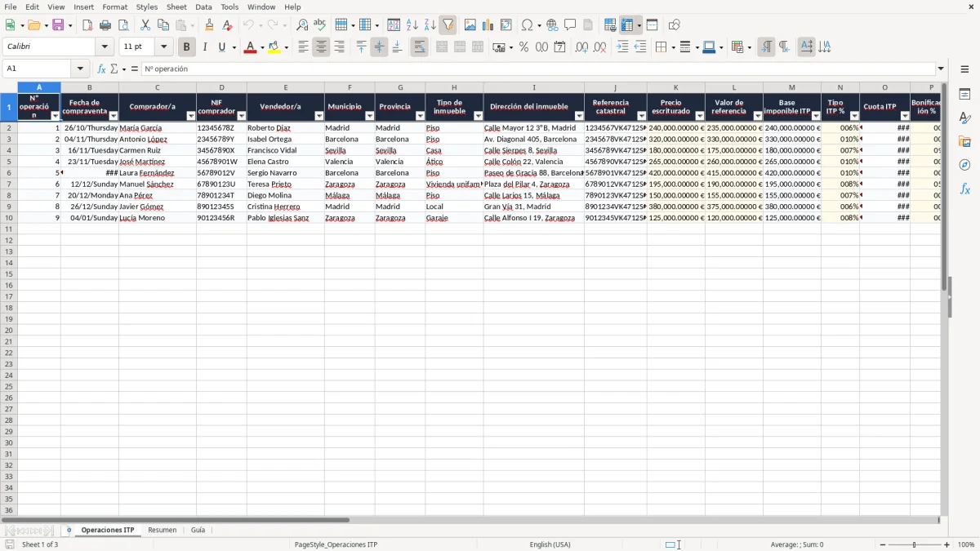Open the sidebar Functions panel

(x=964, y=189)
